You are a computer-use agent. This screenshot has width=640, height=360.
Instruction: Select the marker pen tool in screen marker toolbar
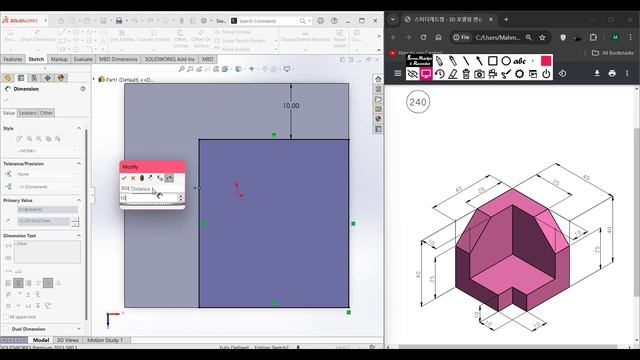click(x=453, y=61)
